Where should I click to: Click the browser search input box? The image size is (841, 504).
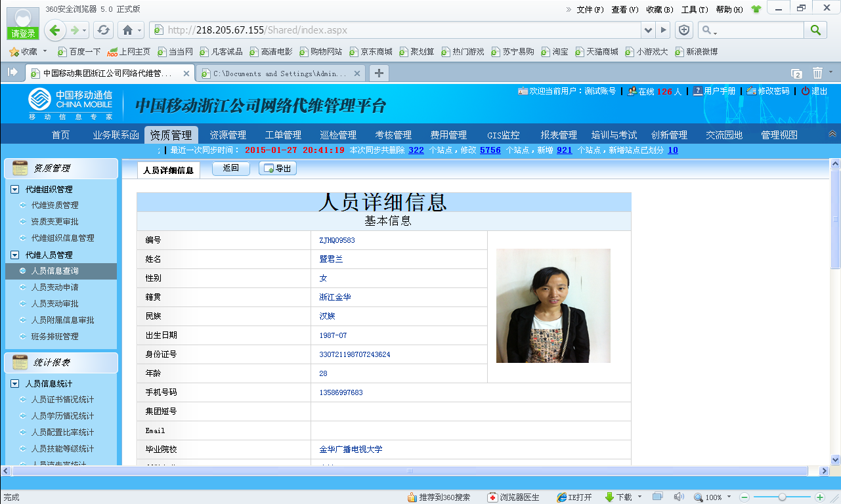[x=751, y=30]
